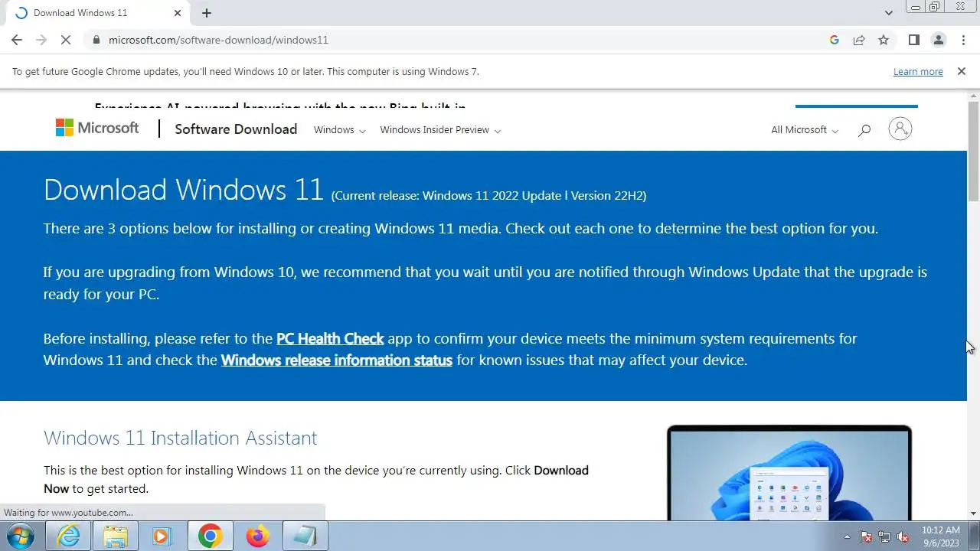The height and width of the screenshot is (551, 980).
Task: Expand the All Microsoft menu
Action: (x=805, y=130)
